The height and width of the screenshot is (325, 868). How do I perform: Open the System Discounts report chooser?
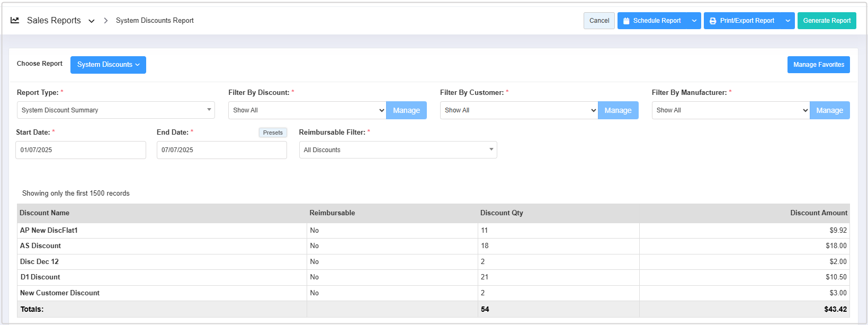[108, 65]
